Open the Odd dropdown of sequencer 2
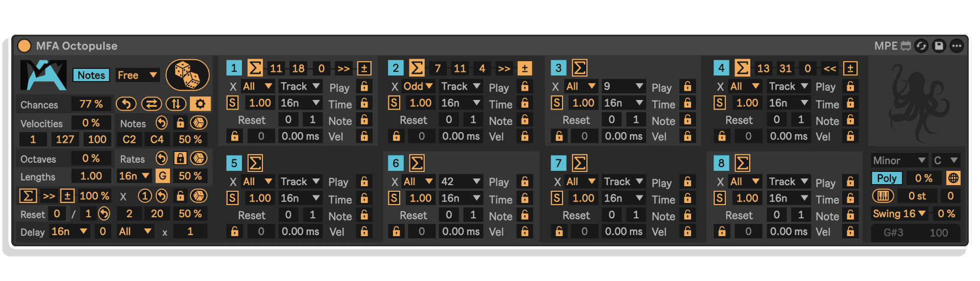Viewport: 980px width, 281px height. (x=418, y=86)
